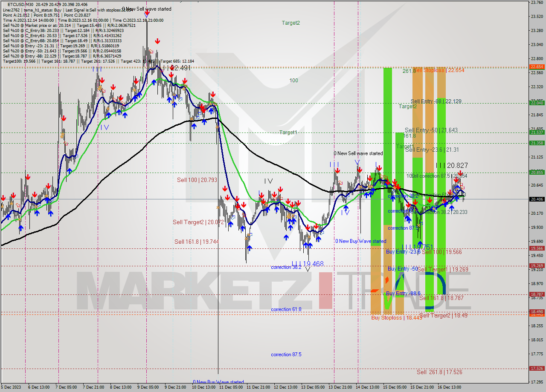Click the green 21.358 price tag

[537, 143]
